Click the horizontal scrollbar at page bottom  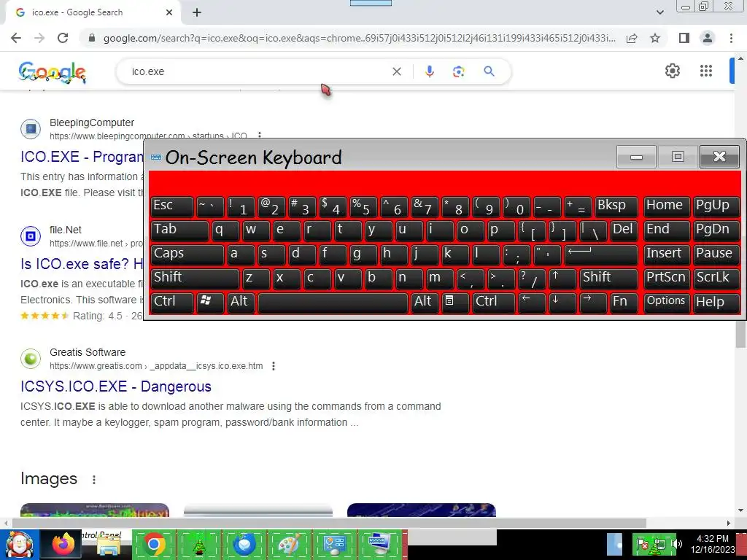click(x=329, y=523)
